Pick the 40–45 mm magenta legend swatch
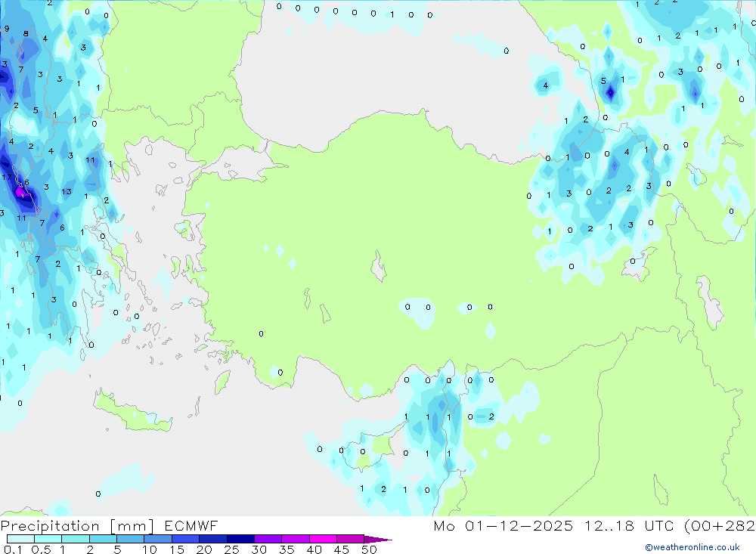This screenshot has height=554, width=756. (x=323, y=539)
